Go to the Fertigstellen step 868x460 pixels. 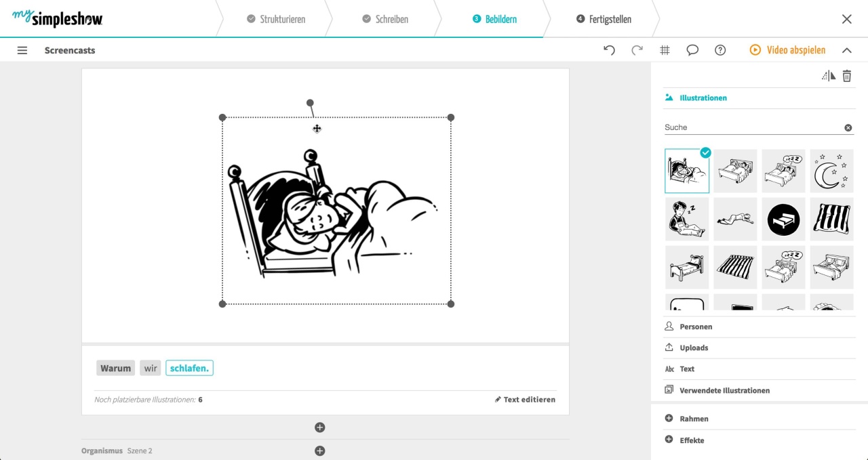pyautogui.click(x=604, y=19)
